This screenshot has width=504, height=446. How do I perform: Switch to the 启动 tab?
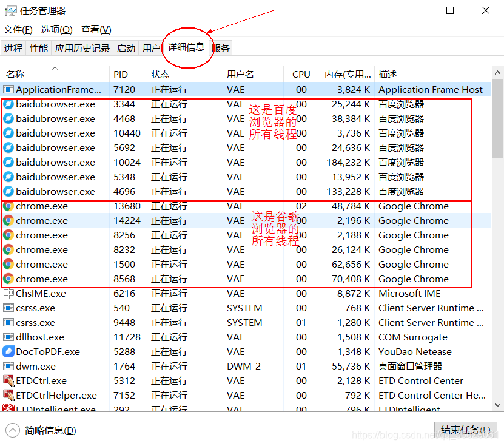click(126, 48)
